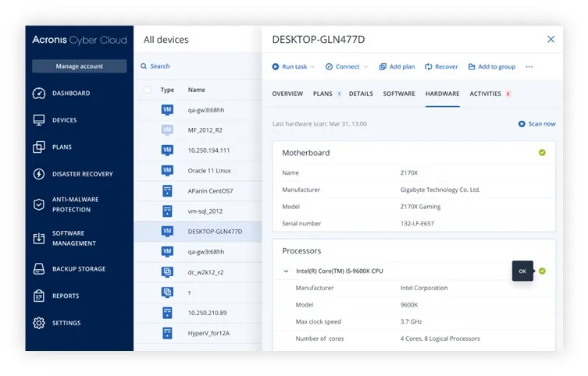Click the All devices heading
Screen dimensions: 588x376
click(x=166, y=40)
